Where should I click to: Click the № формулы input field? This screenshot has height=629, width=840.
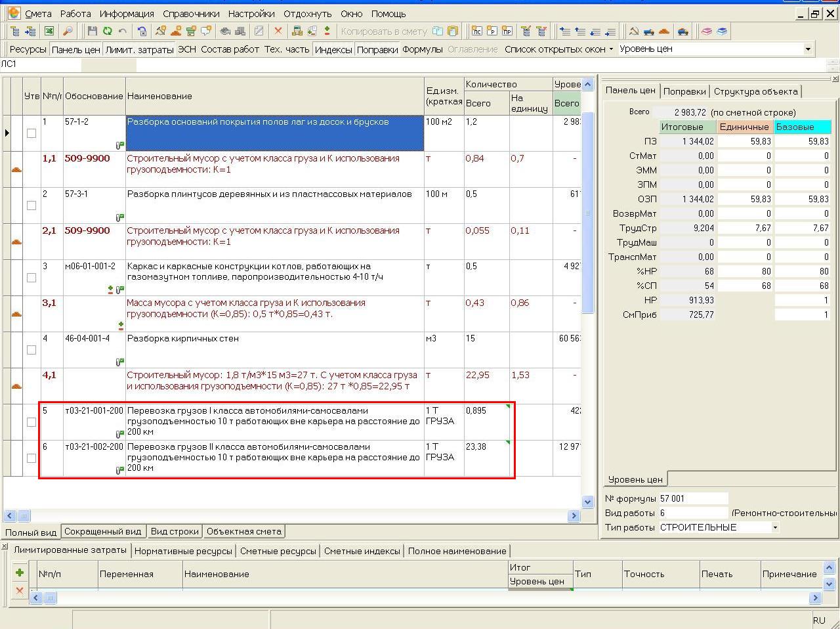(693, 498)
